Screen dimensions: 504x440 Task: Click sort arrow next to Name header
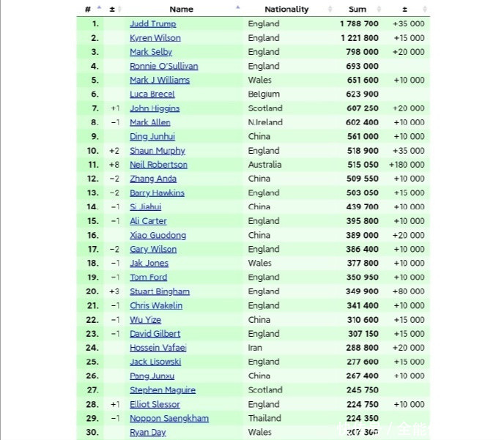point(238,8)
